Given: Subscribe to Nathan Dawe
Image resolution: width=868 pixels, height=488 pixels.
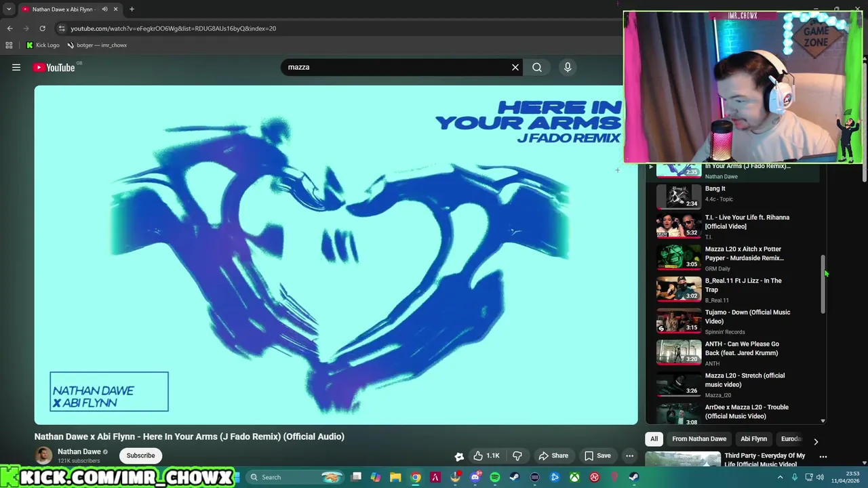Looking at the screenshot, I should (x=141, y=455).
